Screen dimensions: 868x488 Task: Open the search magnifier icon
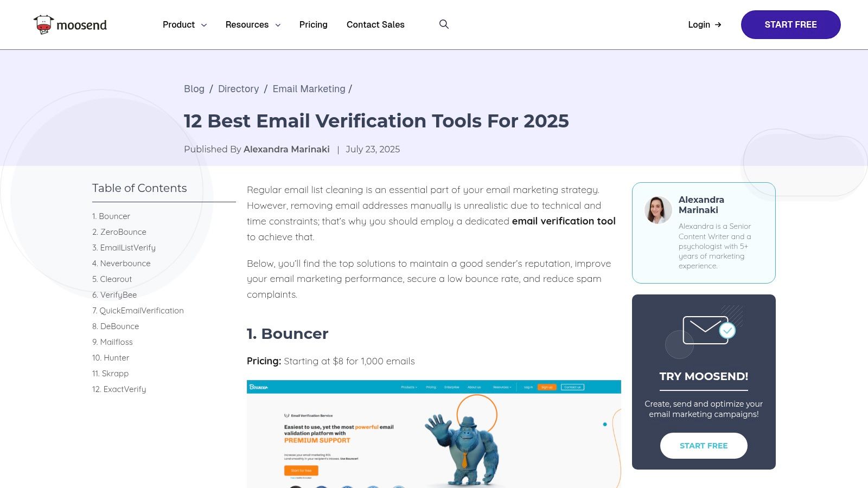(444, 24)
